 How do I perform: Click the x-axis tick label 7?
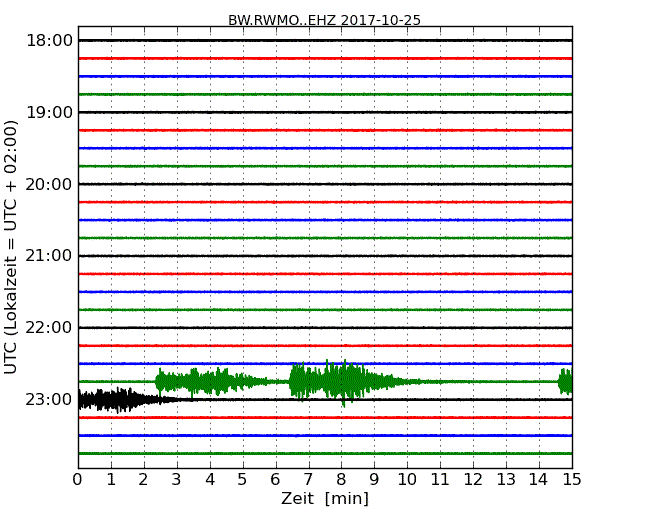[309, 479]
